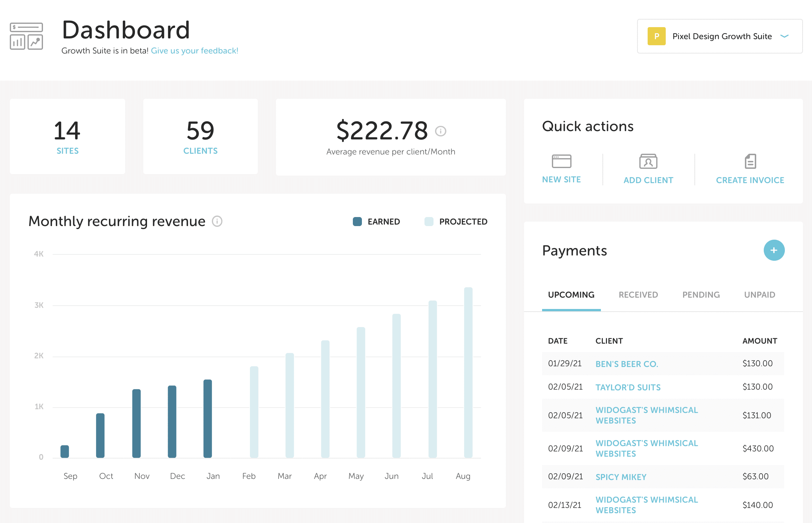This screenshot has height=523, width=812.
Task: Open the 59 CLIENTS card
Action: click(x=201, y=136)
